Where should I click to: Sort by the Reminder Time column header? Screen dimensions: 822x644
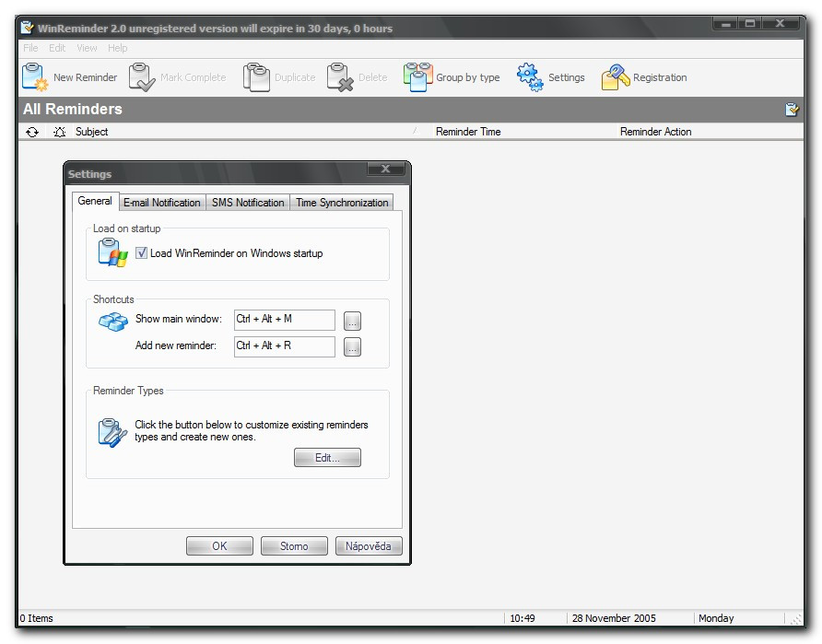click(468, 132)
